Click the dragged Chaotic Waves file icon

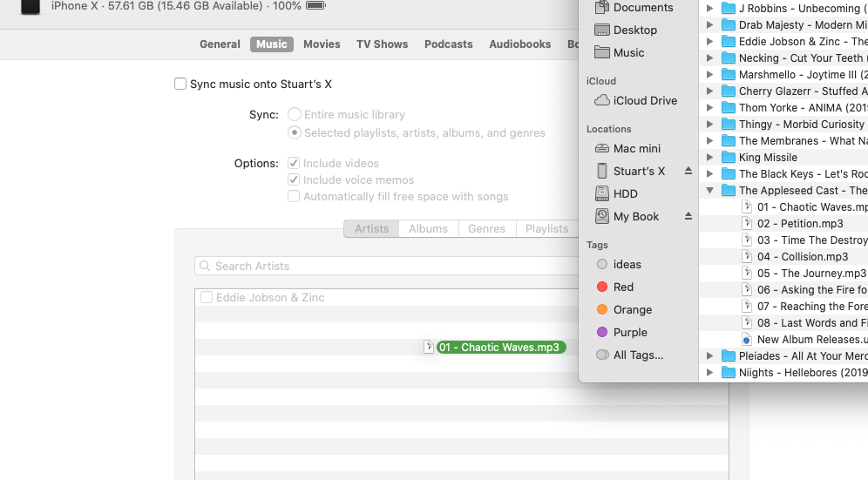coord(429,347)
